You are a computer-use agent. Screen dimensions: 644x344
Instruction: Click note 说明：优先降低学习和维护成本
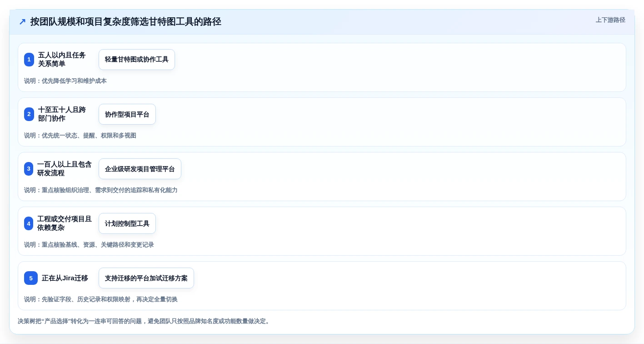[x=65, y=81]
